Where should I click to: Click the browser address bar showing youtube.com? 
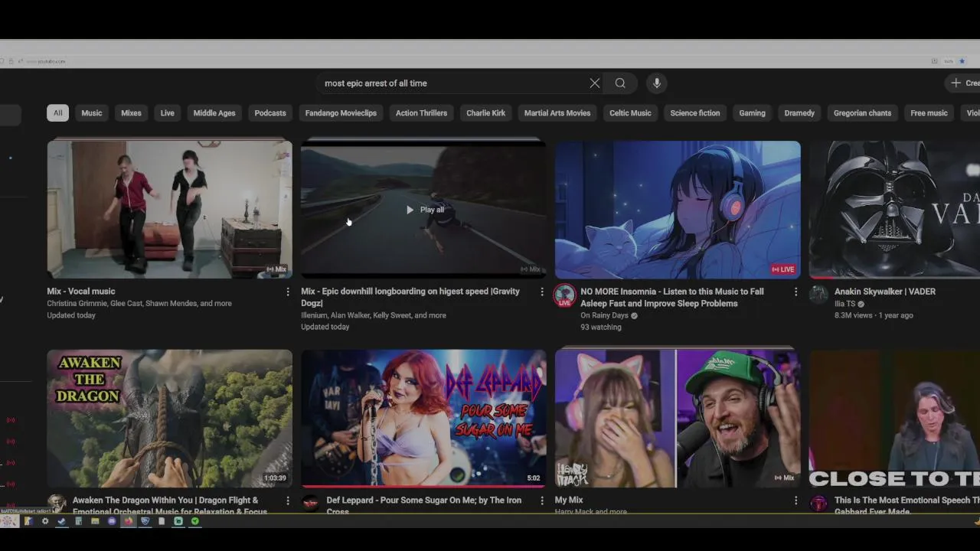[x=467, y=61]
